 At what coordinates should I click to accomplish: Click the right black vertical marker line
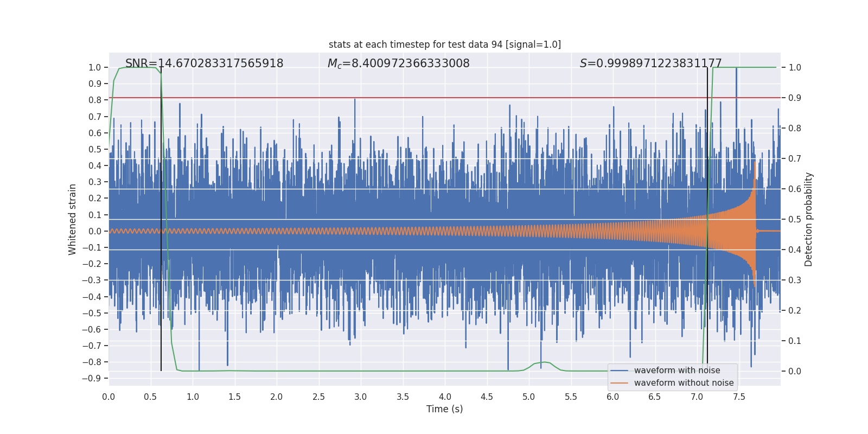(x=707, y=217)
